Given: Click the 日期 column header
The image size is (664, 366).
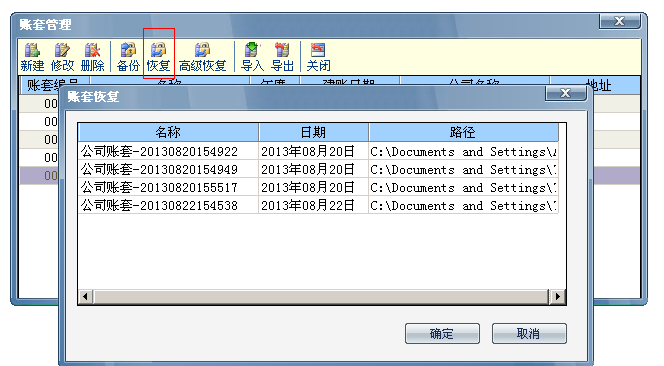Looking at the screenshot, I should (x=313, y=133).
